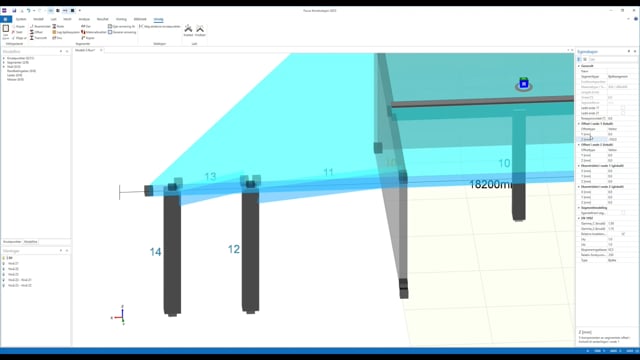Toggle the Gjør armering lik checkbox
The image size is (640, 360).
coord(110,26)
